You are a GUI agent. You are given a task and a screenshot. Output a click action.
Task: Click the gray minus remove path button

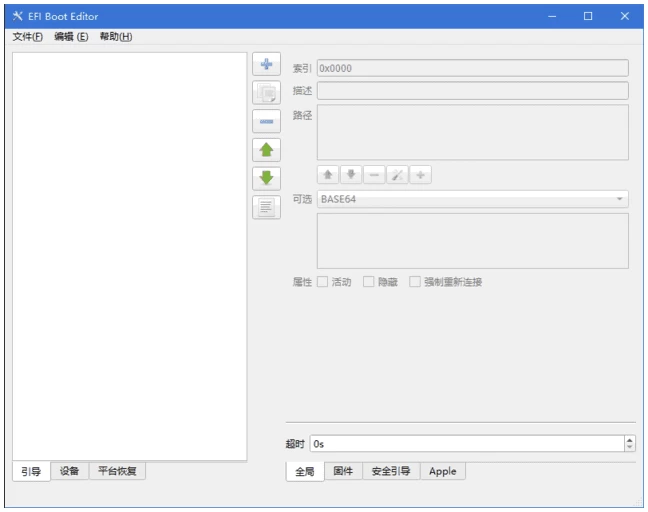click(x=374, y=175)
